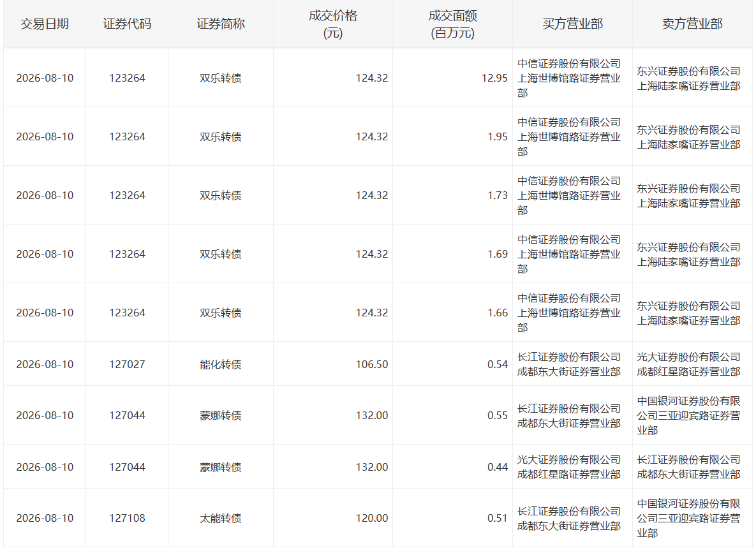Screen dimensions: 756x553
Task: Click code 123264 in the 12.95 row
Action: [x=127, y=78]
